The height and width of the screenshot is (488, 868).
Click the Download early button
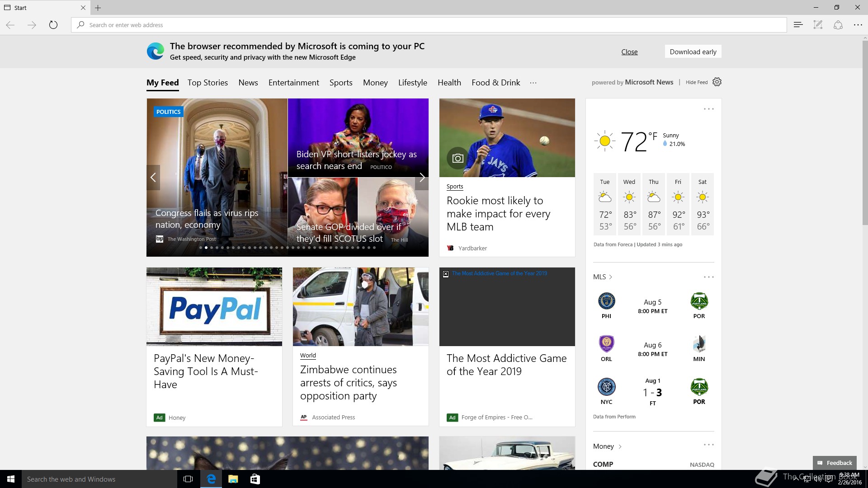(693, 52)
